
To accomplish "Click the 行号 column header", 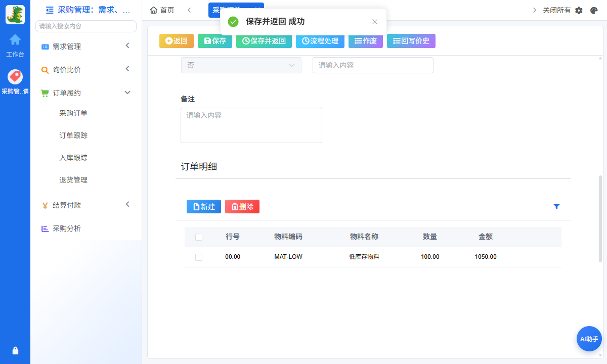I will click(233, 237).
